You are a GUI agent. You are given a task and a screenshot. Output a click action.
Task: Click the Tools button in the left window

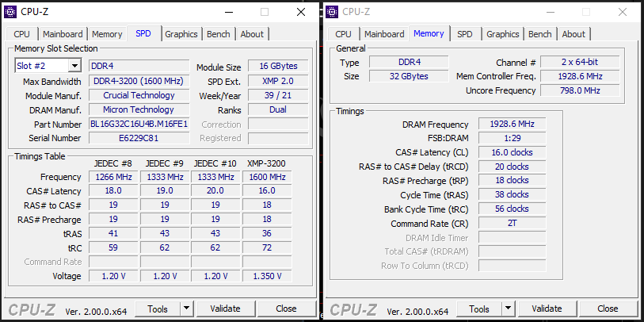(x=158, y=309)
